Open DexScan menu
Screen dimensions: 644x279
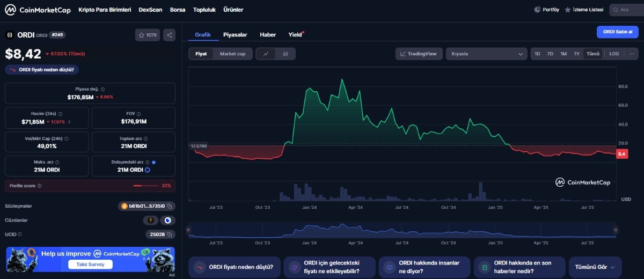point(150,10)
